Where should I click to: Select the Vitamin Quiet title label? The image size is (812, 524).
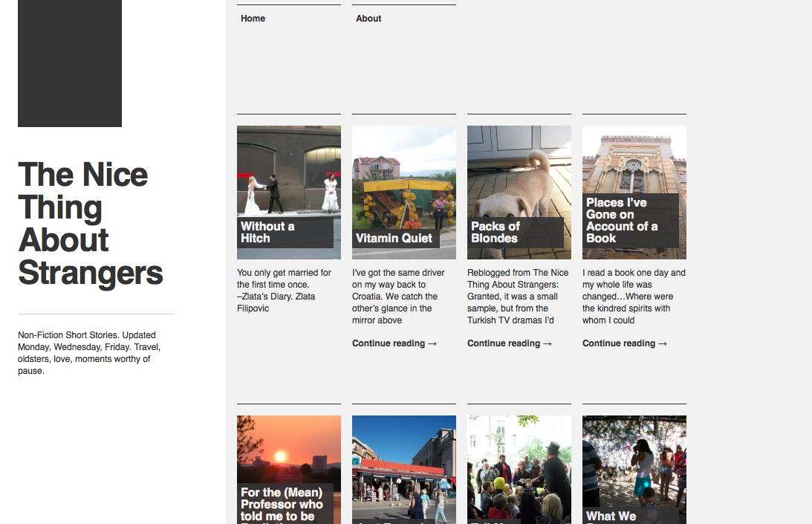coord(394,239)
